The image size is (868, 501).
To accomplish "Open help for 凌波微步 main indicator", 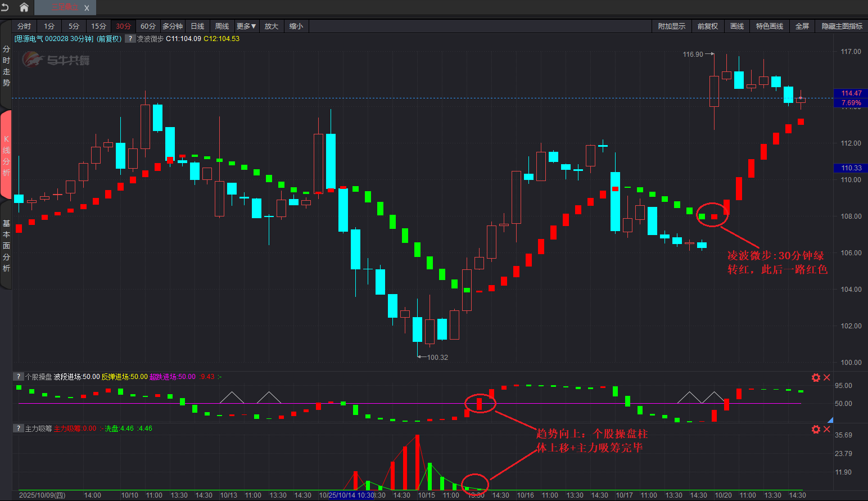I will (x=130, y=39).
